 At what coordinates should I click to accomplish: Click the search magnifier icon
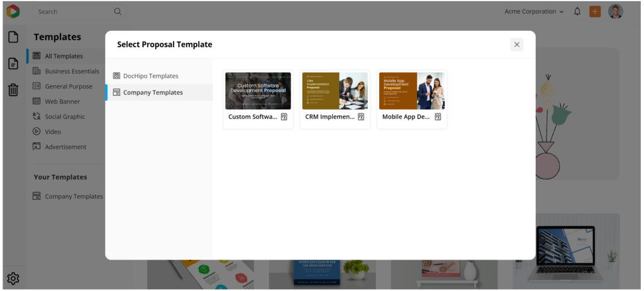[118, 11]
